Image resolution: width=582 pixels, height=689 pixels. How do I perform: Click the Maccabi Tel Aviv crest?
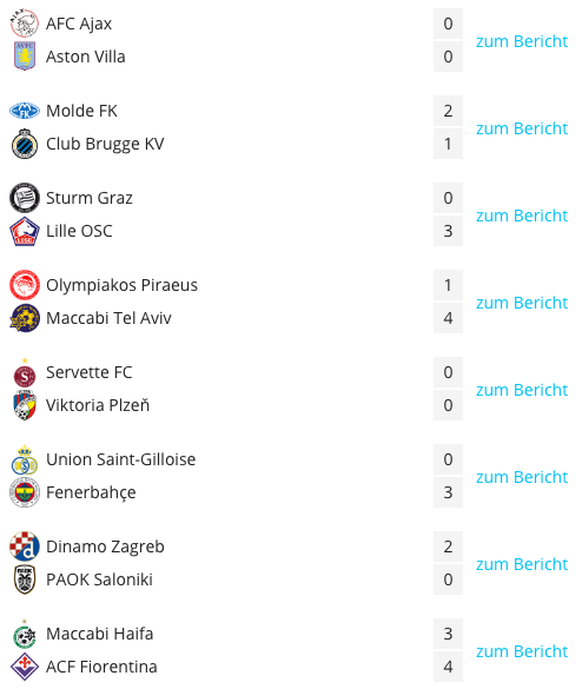click(x=25, y=318)
